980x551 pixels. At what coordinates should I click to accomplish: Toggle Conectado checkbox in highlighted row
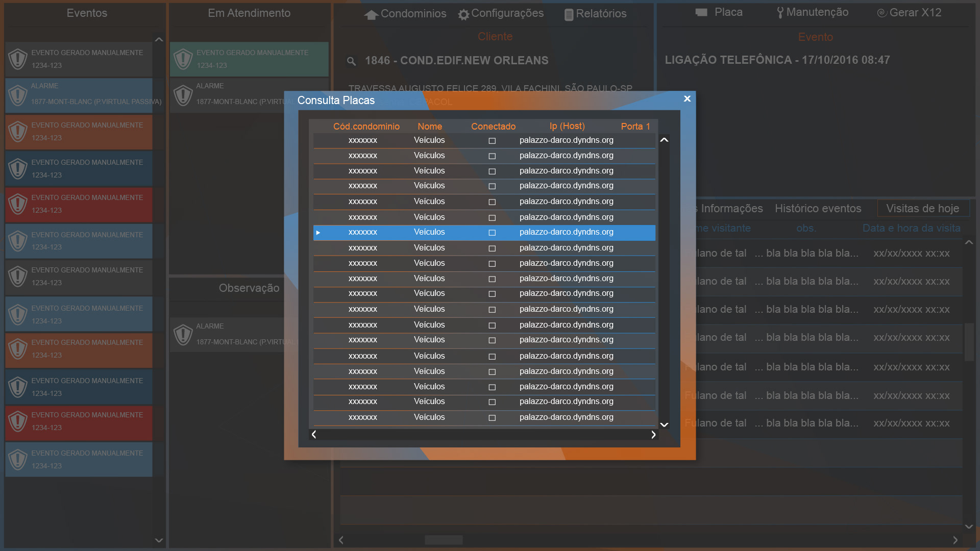pos(492,233)
